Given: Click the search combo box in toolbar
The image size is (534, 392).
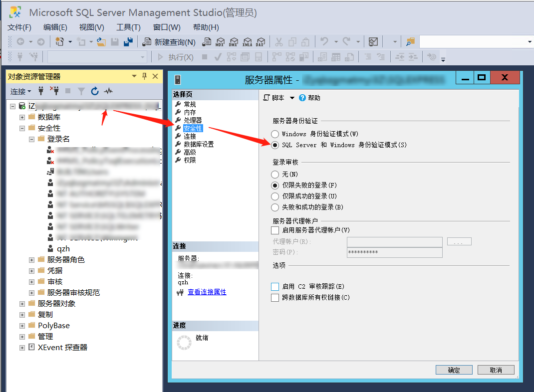Looking at the screenshot, I should [476, 42].
